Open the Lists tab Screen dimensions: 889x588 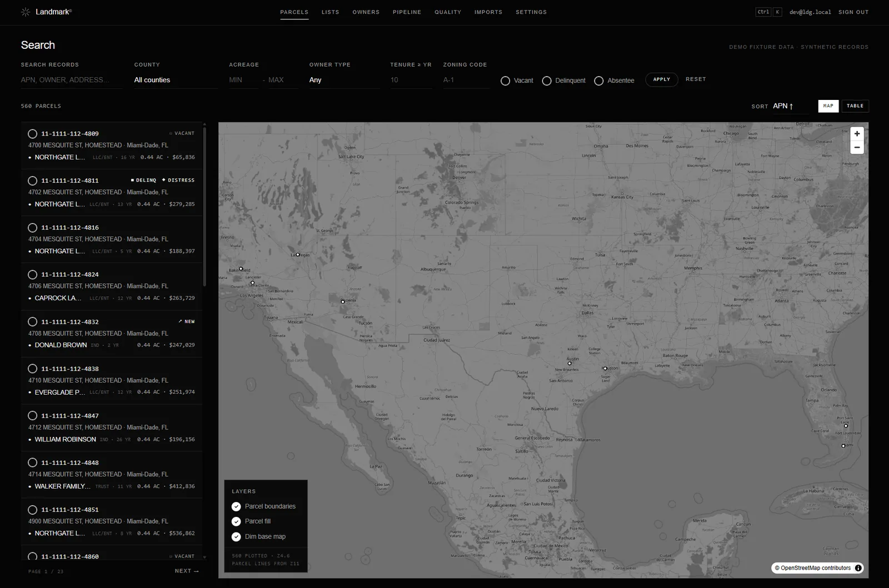[x=330, y=12]
